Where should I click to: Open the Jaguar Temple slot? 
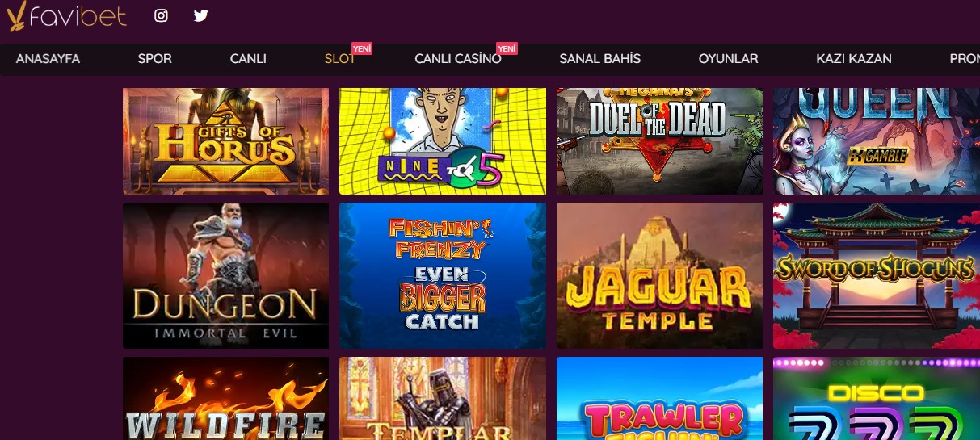(659, 275)
